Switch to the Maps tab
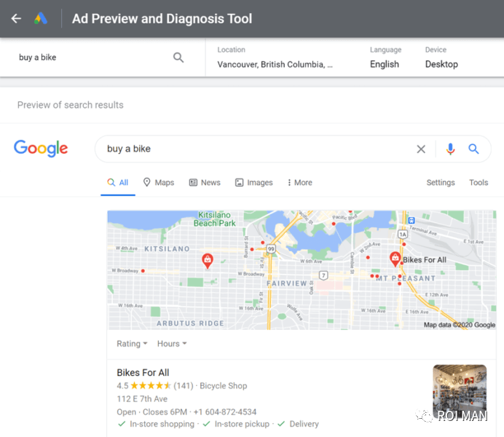504x437 pixels. [x=159, y=183]
